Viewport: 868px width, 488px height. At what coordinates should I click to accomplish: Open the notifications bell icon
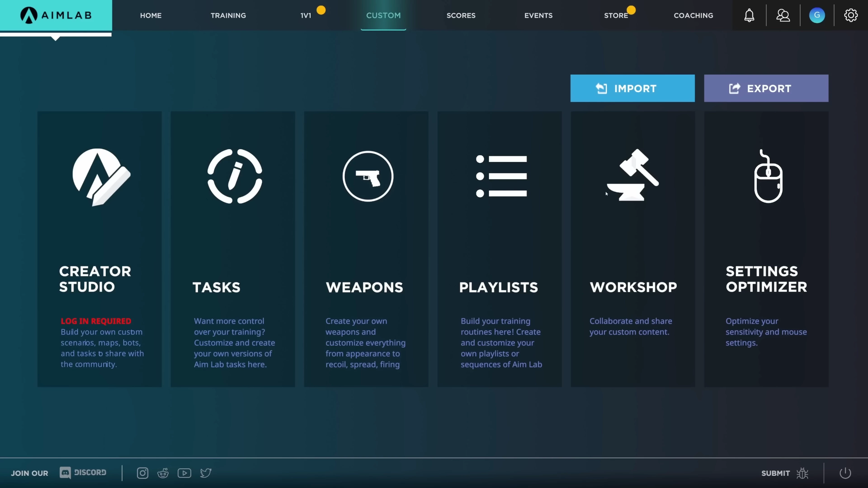749,16
